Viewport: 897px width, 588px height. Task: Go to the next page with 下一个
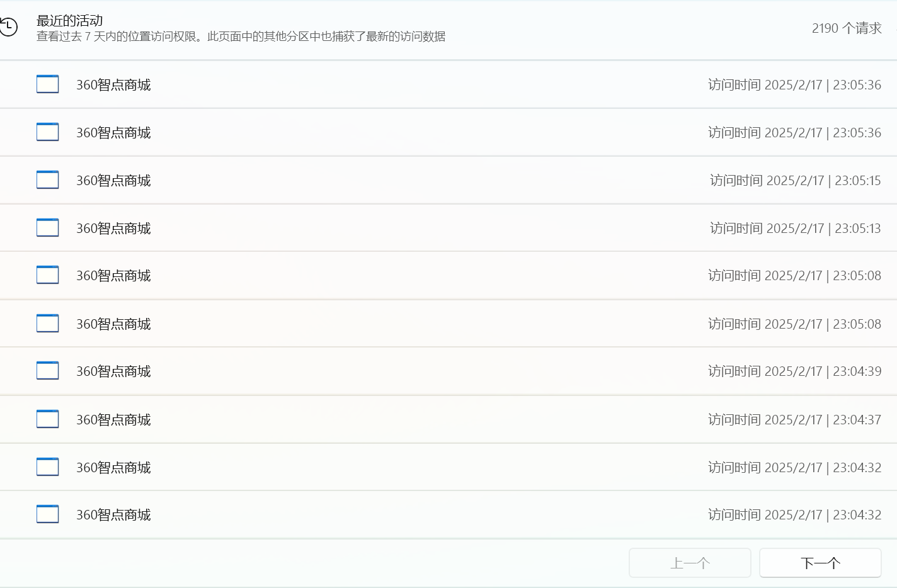[820, 563]
